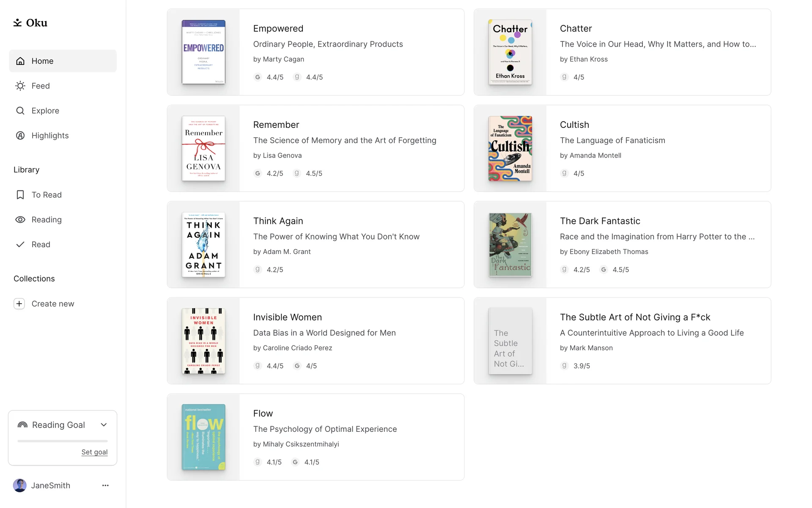Click the Read checkmark icon

click(20, 245)
